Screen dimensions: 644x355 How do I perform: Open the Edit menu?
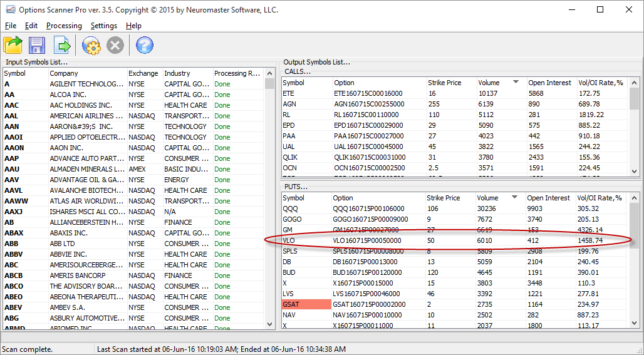(31, 26)
